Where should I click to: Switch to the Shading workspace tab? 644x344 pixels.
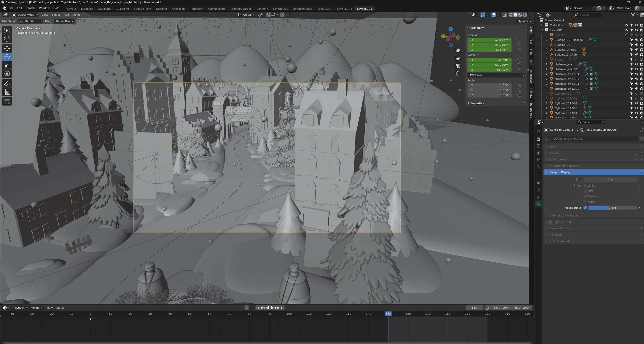tap(161, 9)
